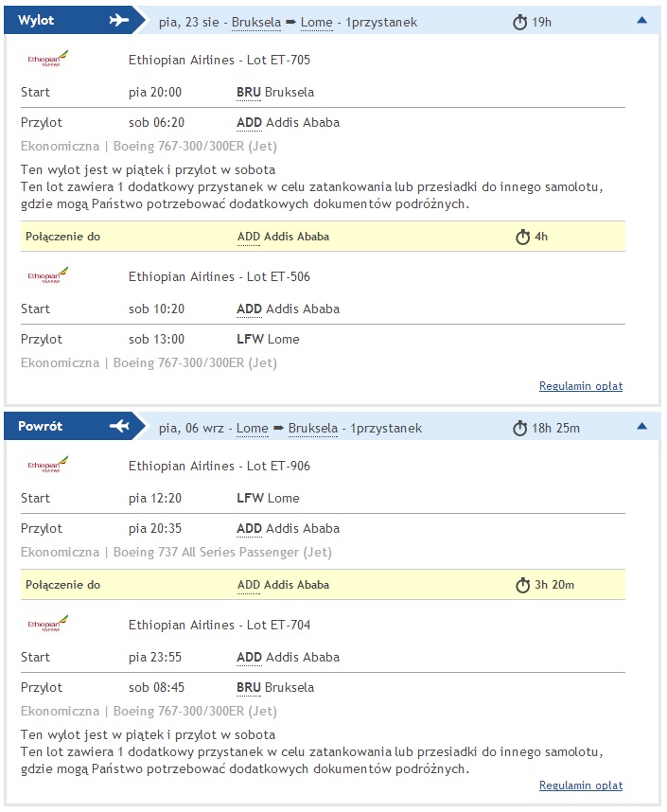Click the Ethiopian Airlines logo for ET-704
This screenshot has height=812, width=667.
pyautogui.click(x=47, y=623)
